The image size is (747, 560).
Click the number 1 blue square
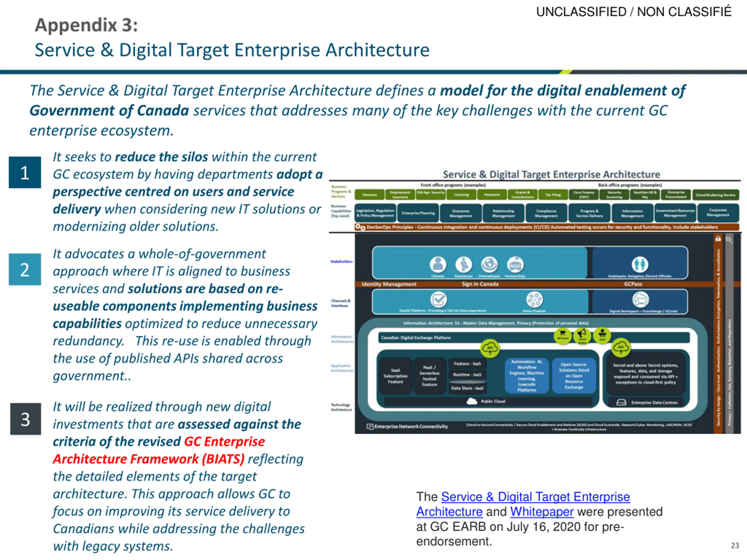[x=25, y=172]
